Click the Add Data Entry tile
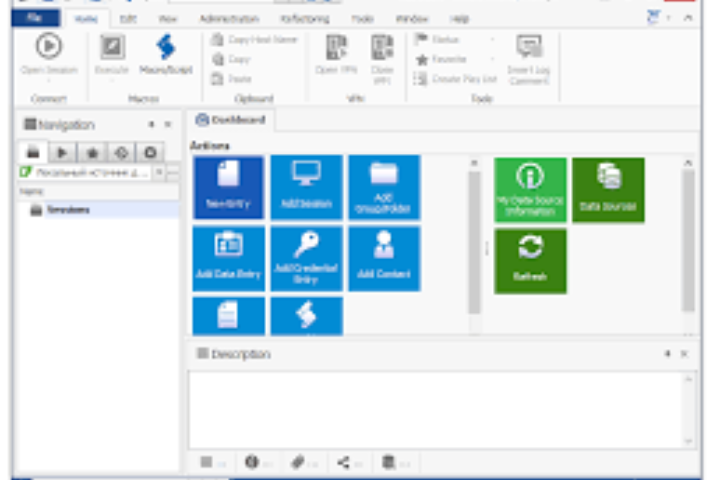Screen dimensions: 720x480 [x=228, y=259]
